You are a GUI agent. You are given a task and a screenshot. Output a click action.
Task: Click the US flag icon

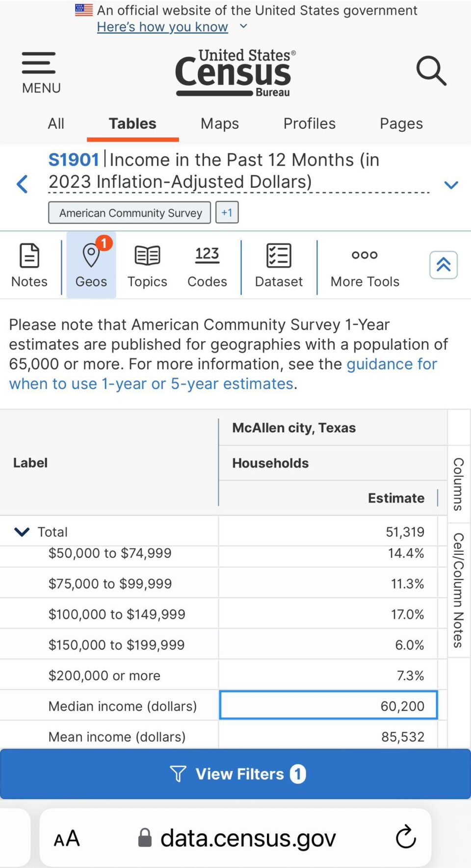[84, 10]
